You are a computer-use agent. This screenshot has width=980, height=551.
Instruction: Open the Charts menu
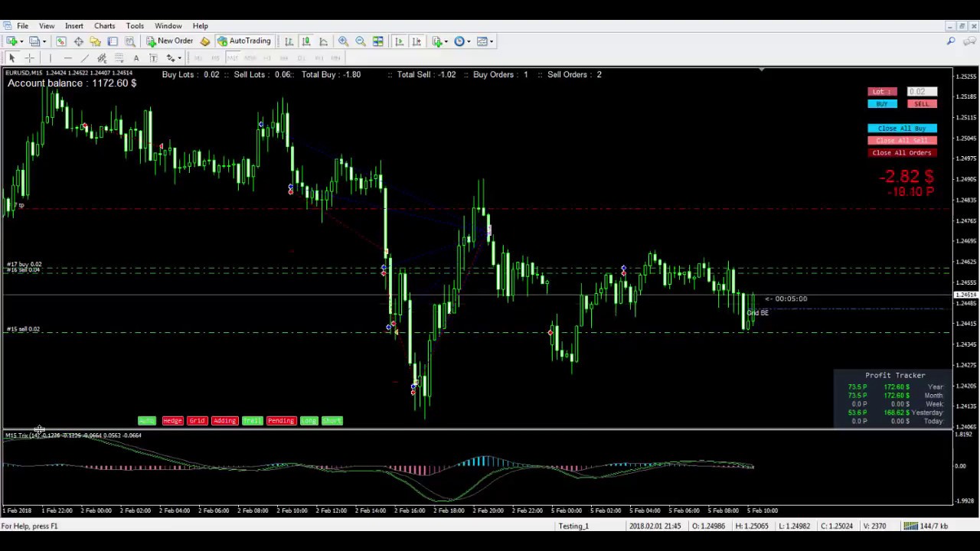(x=104, y=26)
